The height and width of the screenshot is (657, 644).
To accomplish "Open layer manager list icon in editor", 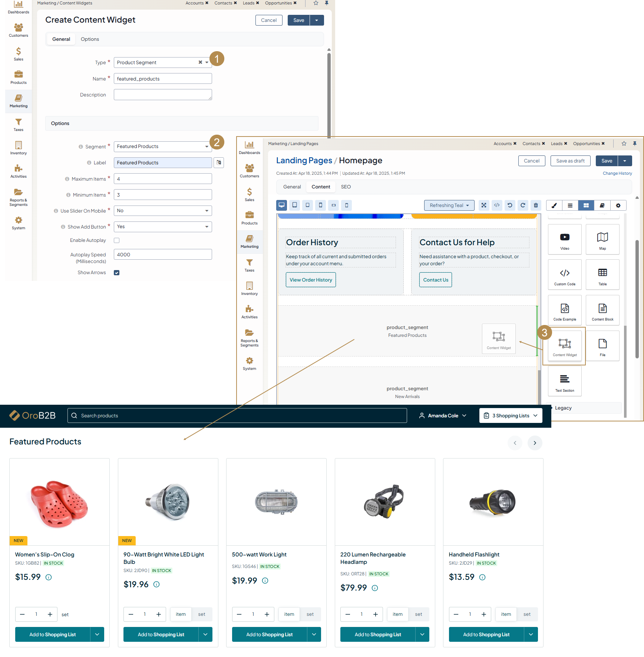I will click(570, 205).
